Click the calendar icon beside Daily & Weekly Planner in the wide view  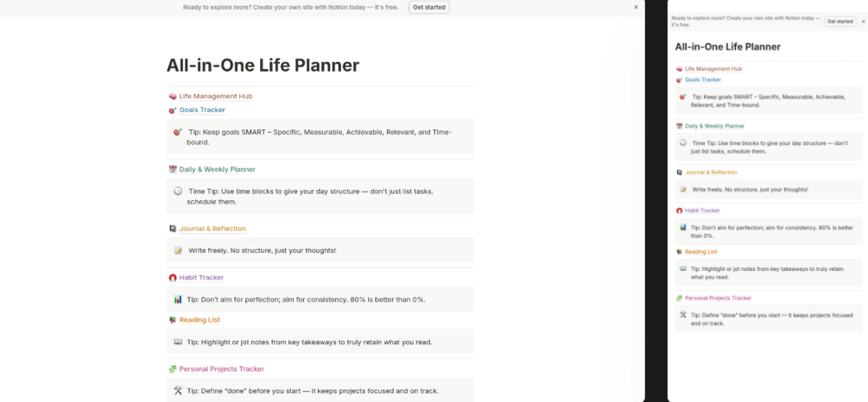point(173,170)
